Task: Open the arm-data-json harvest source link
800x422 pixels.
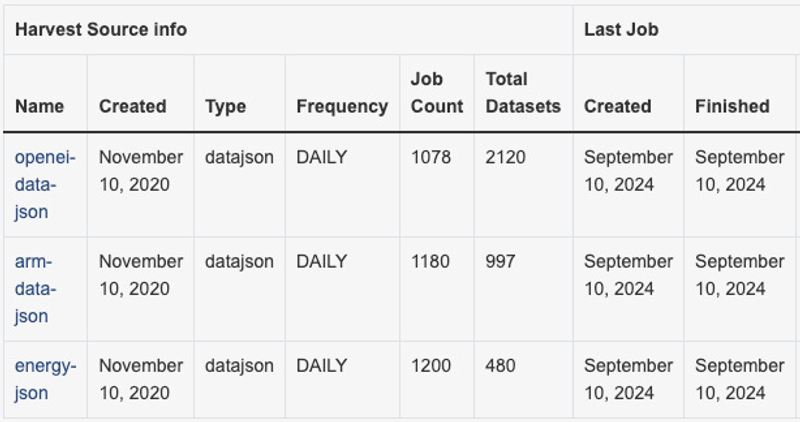Action: coord(35,289)
